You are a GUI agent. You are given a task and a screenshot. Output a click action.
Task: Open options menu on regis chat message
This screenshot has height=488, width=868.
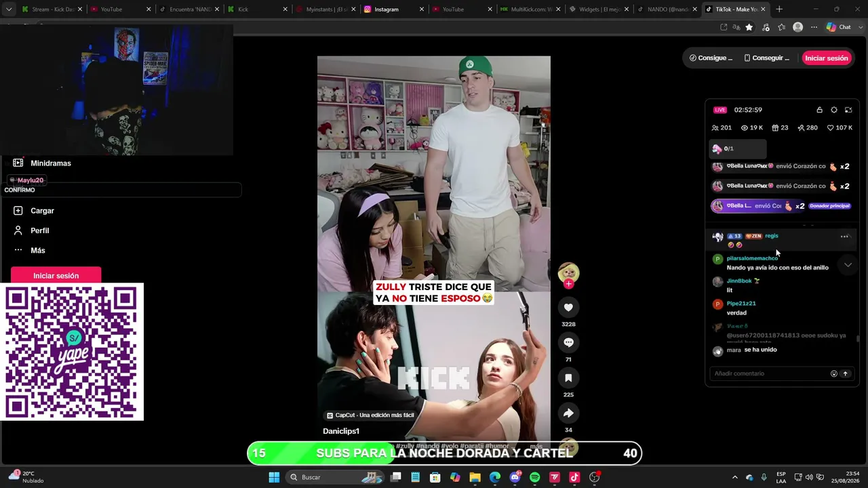[x=844, y=237]
